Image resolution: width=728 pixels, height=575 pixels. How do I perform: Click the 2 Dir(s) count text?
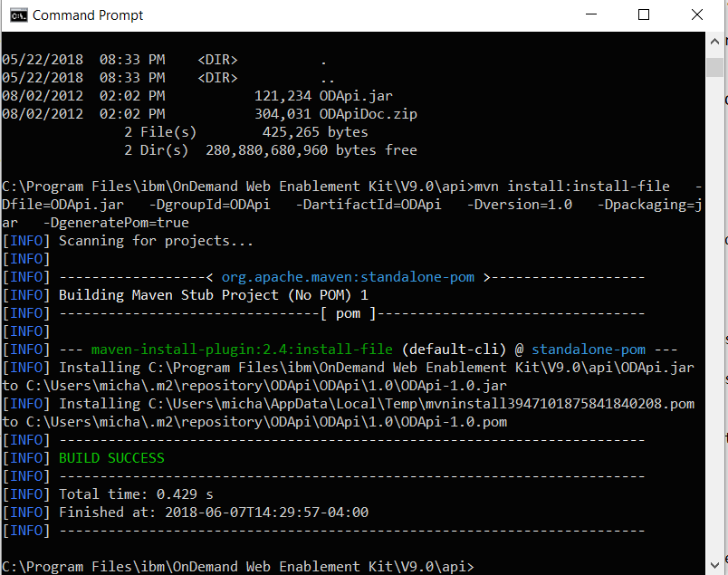point(156,150)
